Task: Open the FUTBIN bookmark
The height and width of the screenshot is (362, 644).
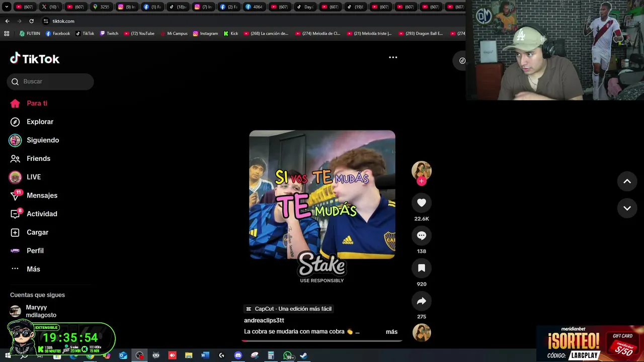Action: [30, 34]
